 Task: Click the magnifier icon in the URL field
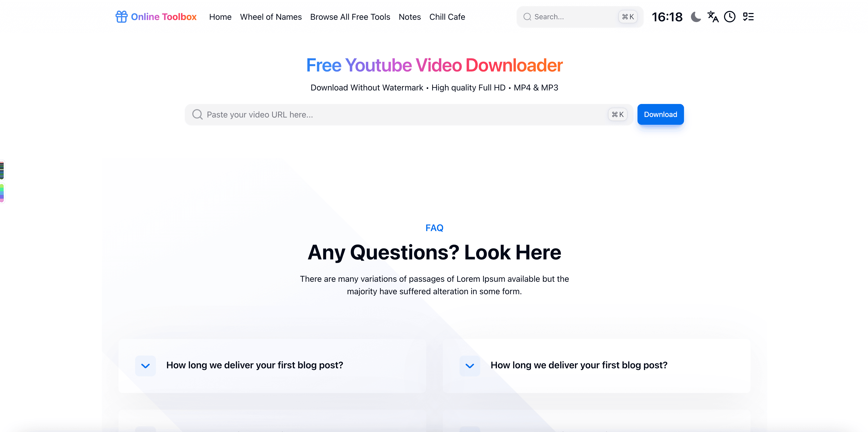(x=198, y=115)
